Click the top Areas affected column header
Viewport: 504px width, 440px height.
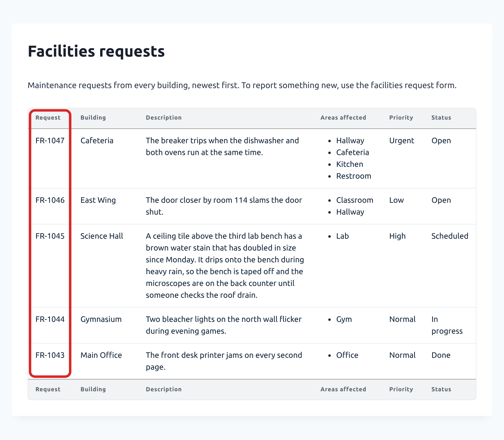coord(343,118)
